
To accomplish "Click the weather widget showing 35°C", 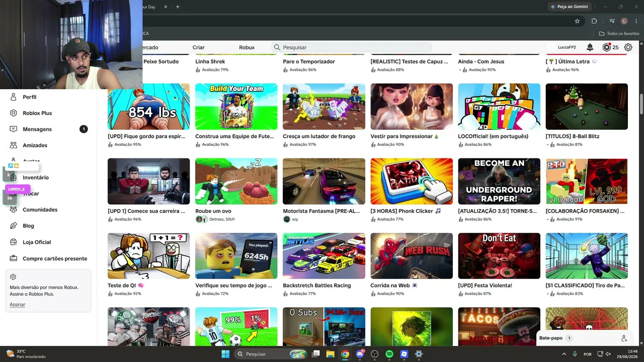I will click(25, 354).
